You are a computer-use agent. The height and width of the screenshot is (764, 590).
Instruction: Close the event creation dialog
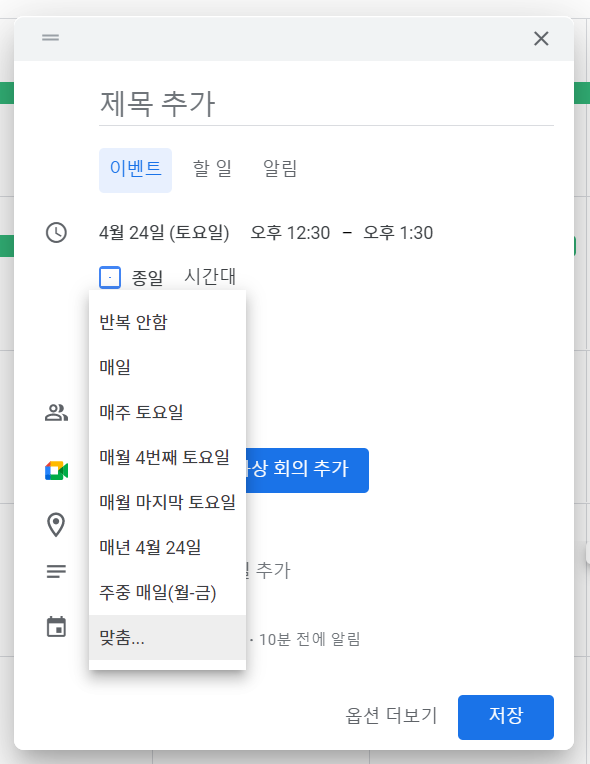pos(541,38)
